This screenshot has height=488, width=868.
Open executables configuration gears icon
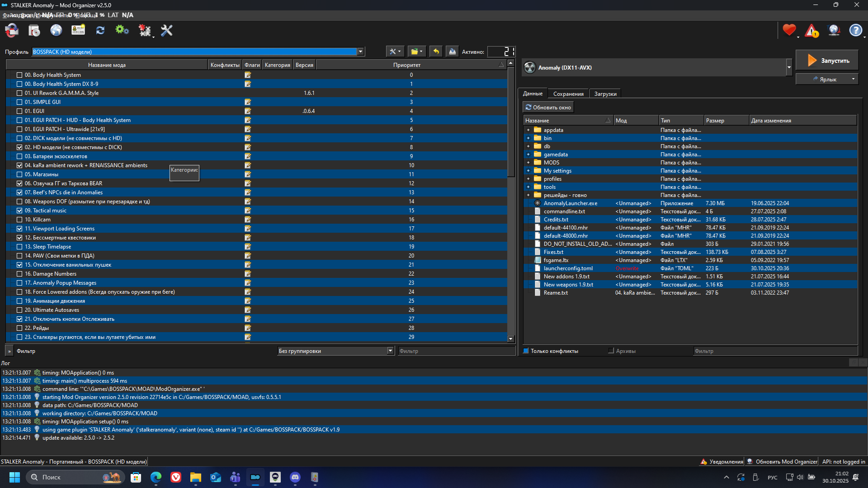click(122, 30)
